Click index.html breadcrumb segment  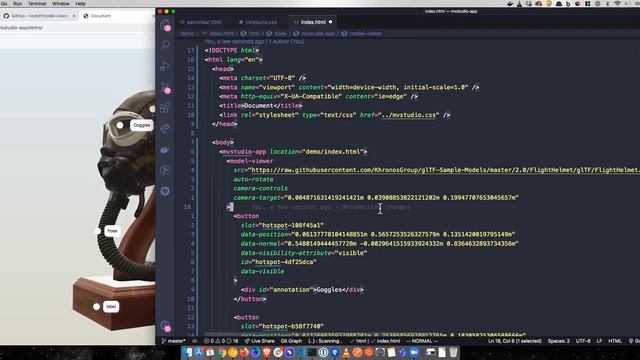tap(218, 33)
